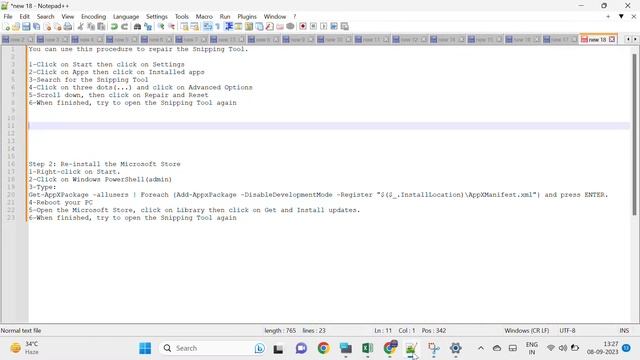Viewport: 640px width, 360px height.
Task: Toggle synchronized horizontal scrolling icon
Action: click(x=195, y=27)
